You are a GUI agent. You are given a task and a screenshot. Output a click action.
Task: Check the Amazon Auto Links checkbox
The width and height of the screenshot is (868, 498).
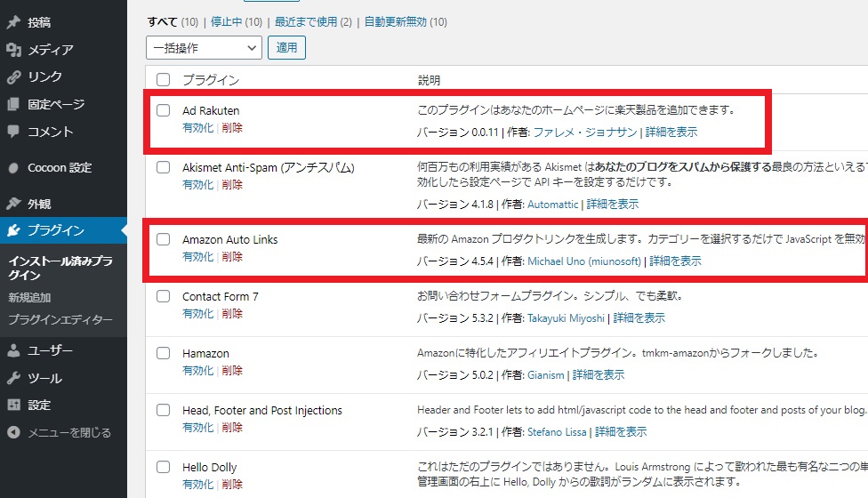point(164,239)
